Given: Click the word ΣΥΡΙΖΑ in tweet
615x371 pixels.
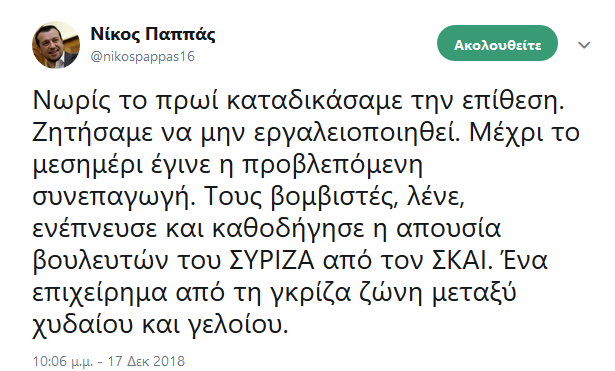Looking at the screenshot, I should [272, 260].
